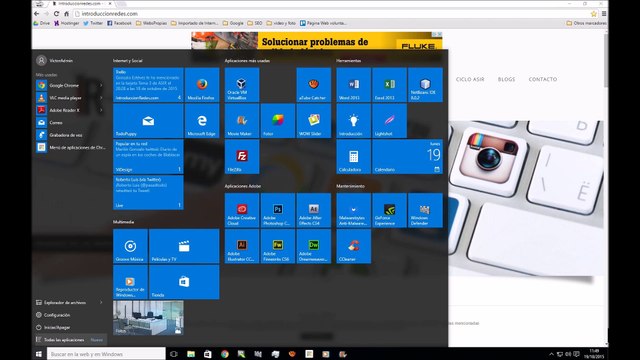The height and width of the screenshot is (360, 640).
Task: Open the Adobe Fireworks tile
Action: [278, 246]
